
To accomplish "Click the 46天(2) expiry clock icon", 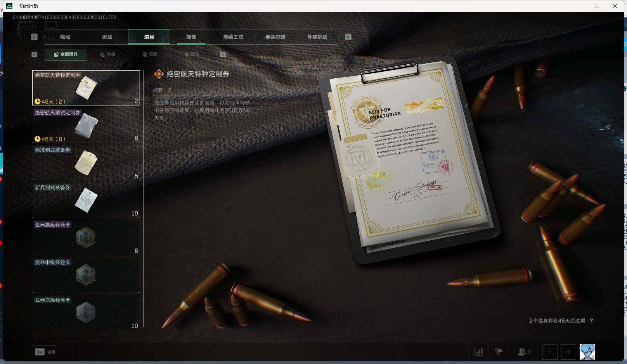I will tap(38, 102).
